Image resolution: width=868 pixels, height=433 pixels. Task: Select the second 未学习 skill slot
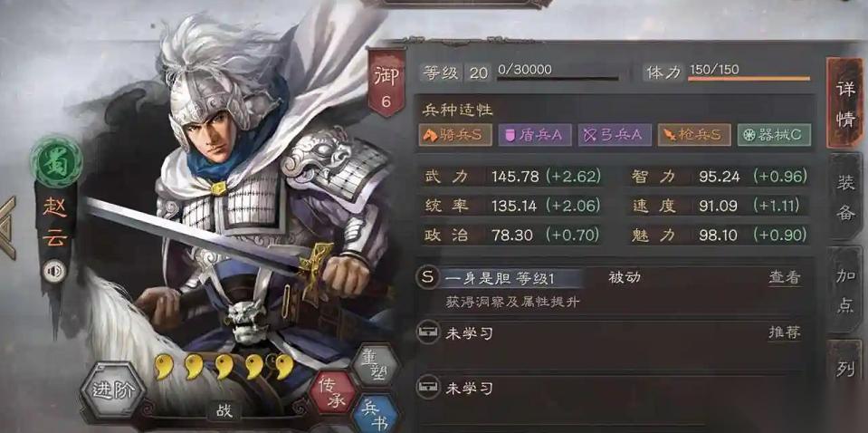point(609,388)
